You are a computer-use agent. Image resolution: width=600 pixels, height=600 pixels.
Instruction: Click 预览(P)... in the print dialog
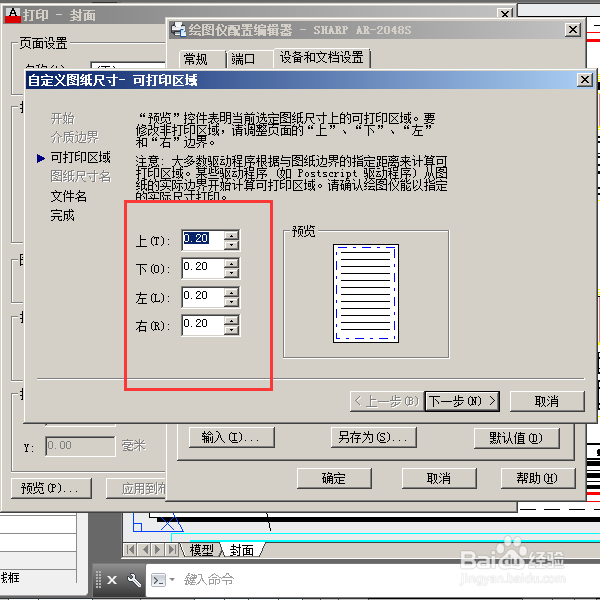pyautogui.click(x=51, y=488)
